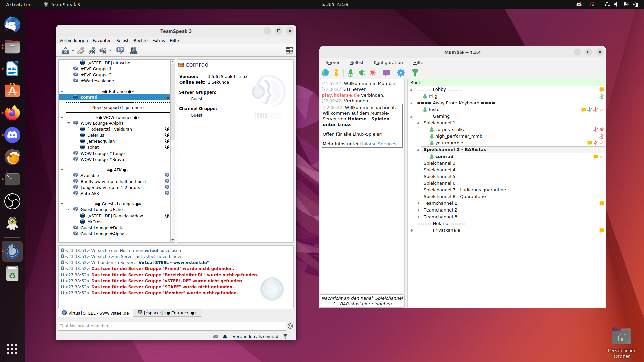This screenshot has height=362, width=644.
Task: Open Mumble settings gear icon
Action: click(x=401, y=73)
